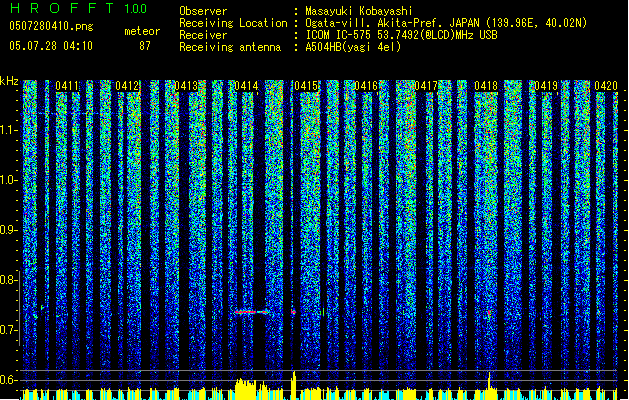Click the meteor count value 87
Viewport: 629px width, 400px height.
point(145,46)
